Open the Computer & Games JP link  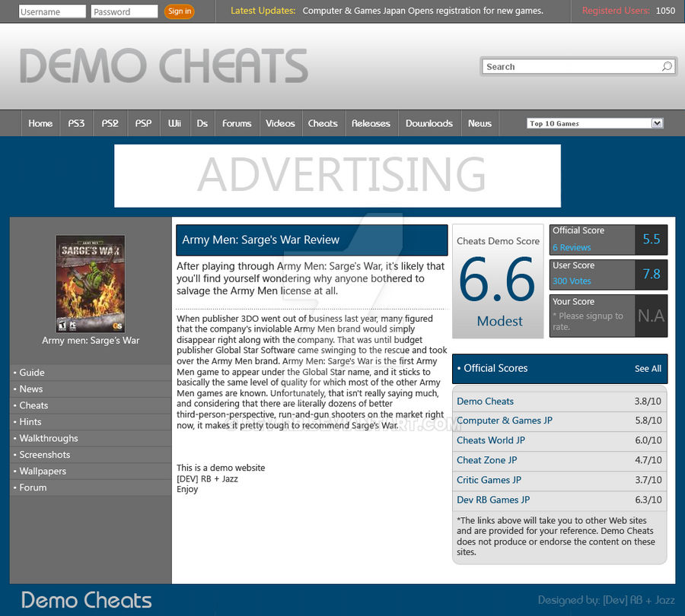point(505,421)
